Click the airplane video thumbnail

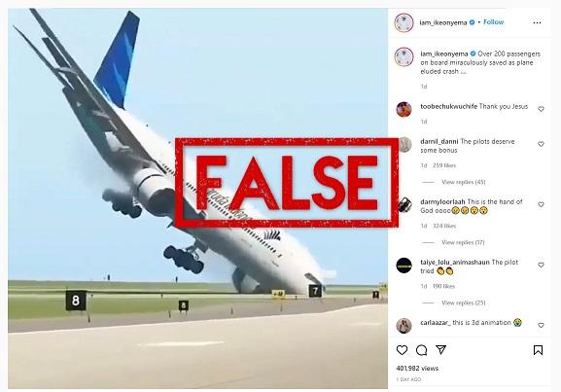point(197,198)
